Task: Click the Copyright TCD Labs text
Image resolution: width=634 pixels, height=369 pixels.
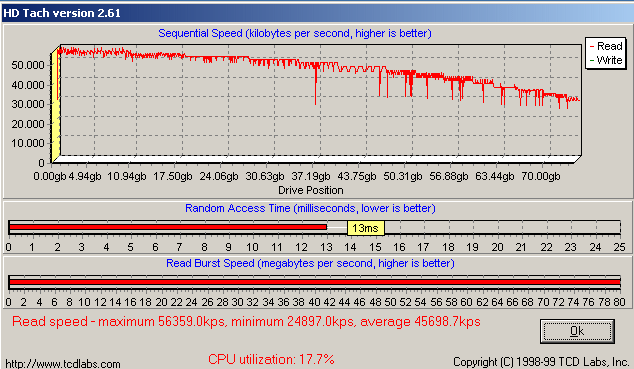Action: click(x=540, y=362)
